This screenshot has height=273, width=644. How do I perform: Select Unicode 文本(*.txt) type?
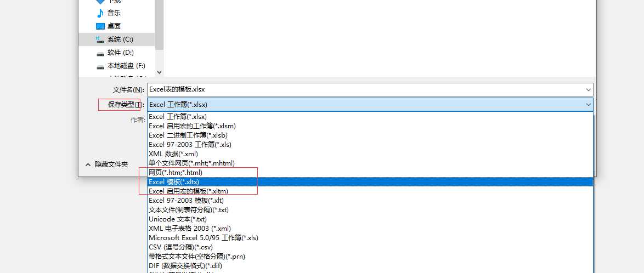pos(370,219)
